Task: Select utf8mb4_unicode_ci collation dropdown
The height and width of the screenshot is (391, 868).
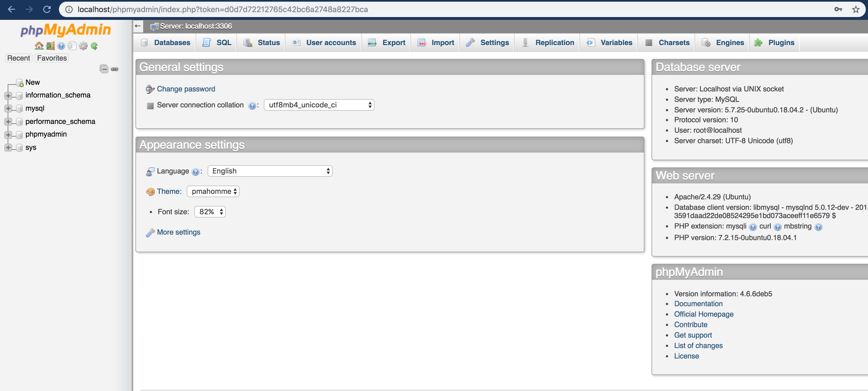Action: pyautogui.click(x=318, y=105)
